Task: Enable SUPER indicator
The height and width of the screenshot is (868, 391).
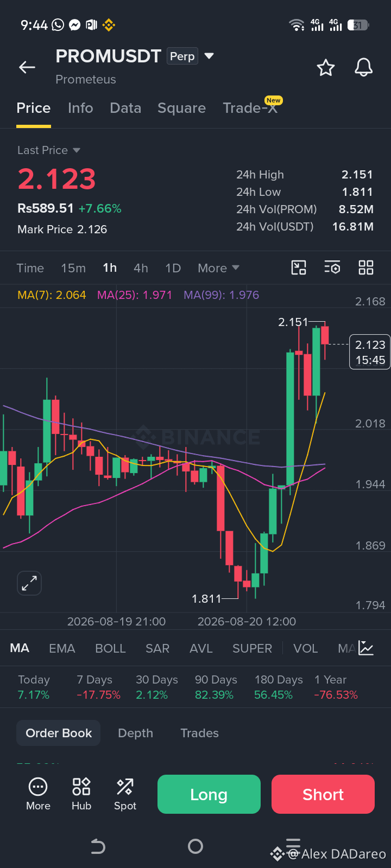Action: click(252, 648)
